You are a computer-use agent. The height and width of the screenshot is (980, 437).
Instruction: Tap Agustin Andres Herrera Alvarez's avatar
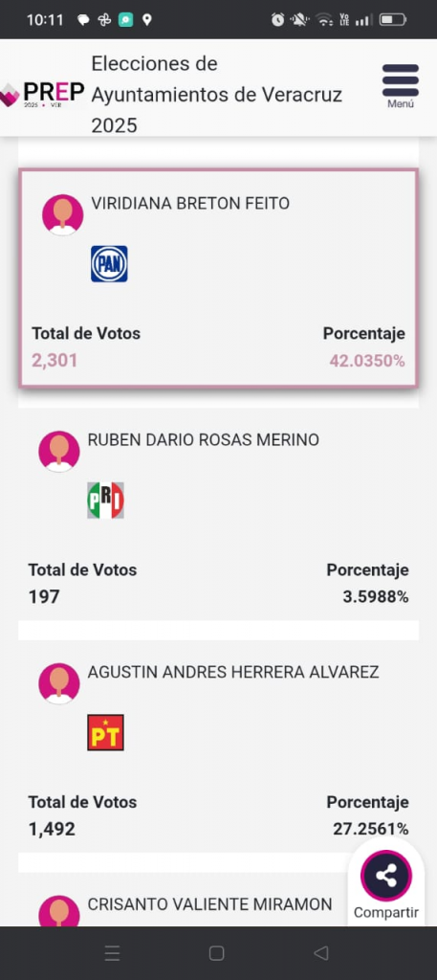pyautogui.click(x=58, y=683)
